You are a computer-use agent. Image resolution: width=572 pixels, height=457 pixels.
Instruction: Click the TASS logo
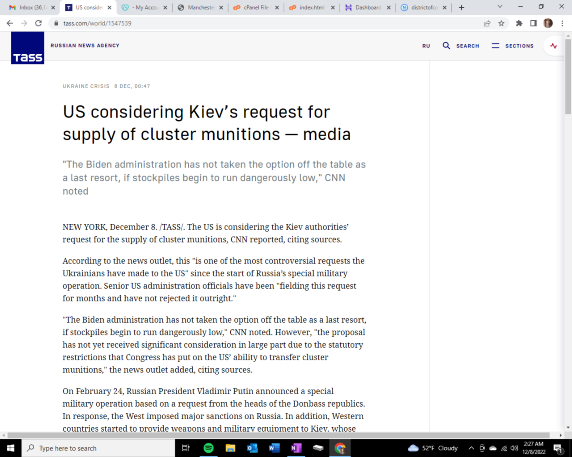tap(27, 48)
